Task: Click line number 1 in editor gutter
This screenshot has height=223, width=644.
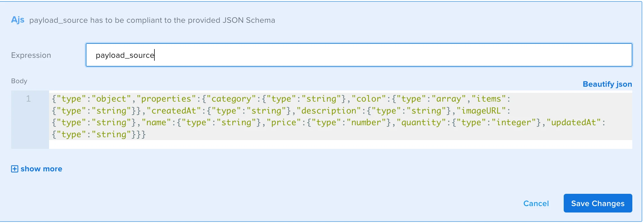Action: (28, 99)
